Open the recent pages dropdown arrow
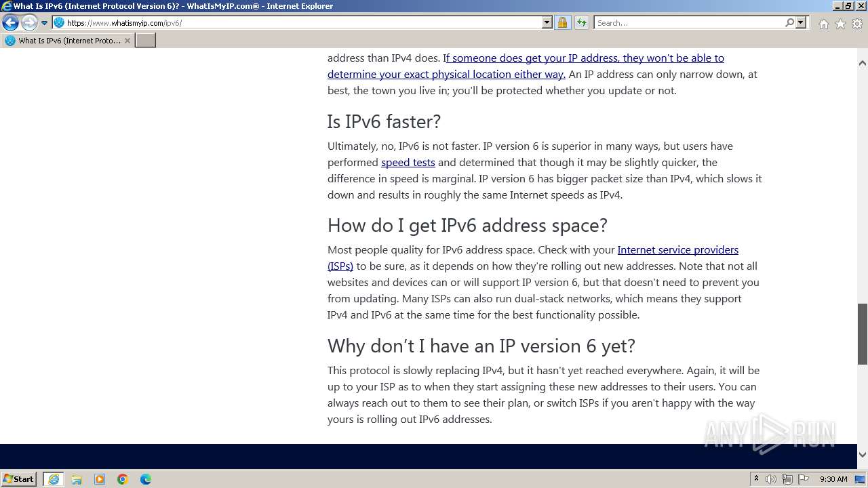This screenshot has width=868, height=488. [x=45, y=23]
